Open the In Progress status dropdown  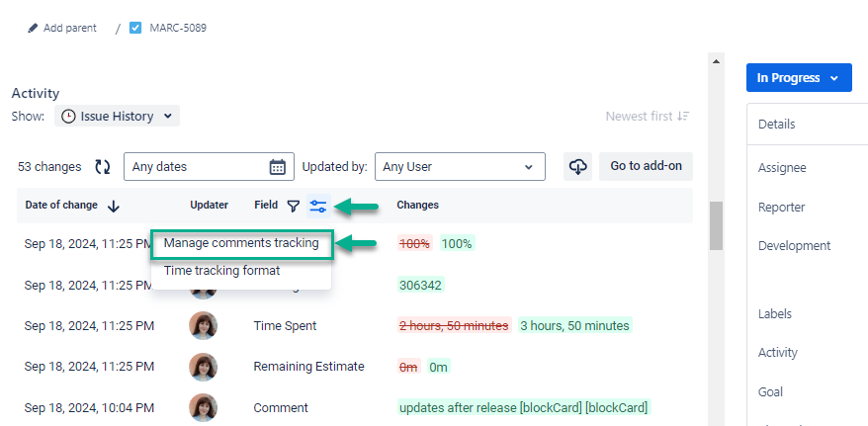coord(799,77)
